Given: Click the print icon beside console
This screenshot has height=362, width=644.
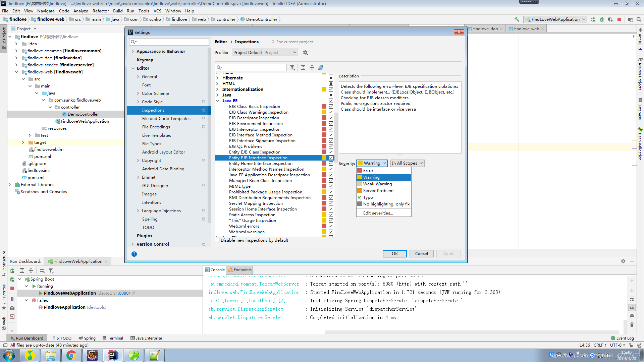Looking at the screenshot, I should click(x=632, y=316).
